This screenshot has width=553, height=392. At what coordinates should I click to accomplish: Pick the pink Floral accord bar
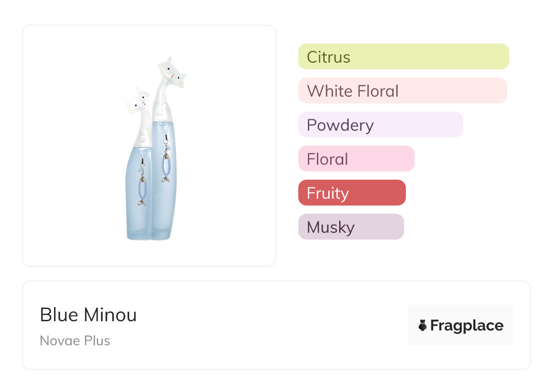[356, 159]
